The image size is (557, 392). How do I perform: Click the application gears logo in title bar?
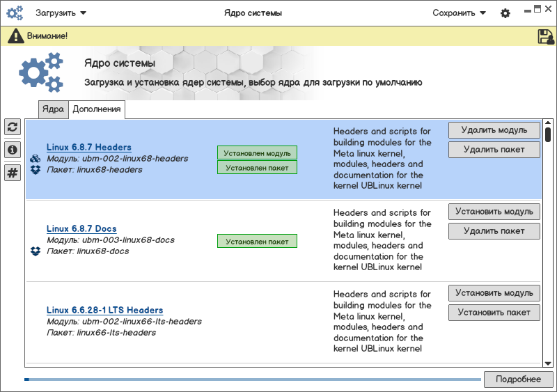(15, 13)
